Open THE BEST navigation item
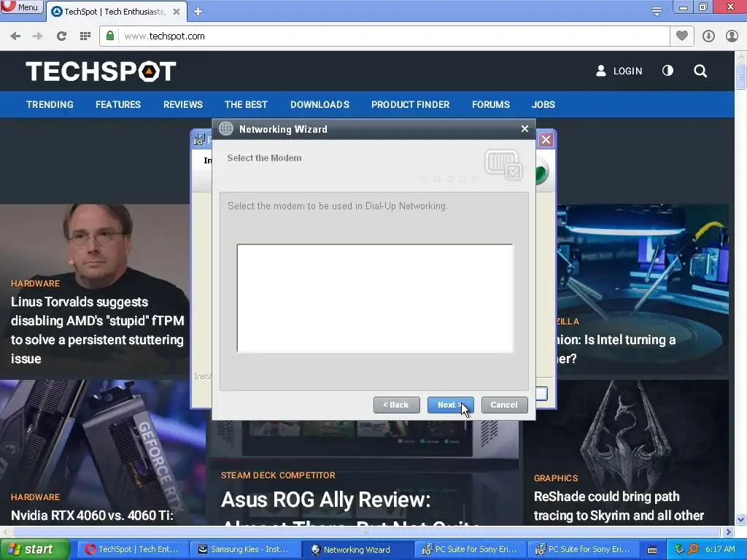 point(246,105)
